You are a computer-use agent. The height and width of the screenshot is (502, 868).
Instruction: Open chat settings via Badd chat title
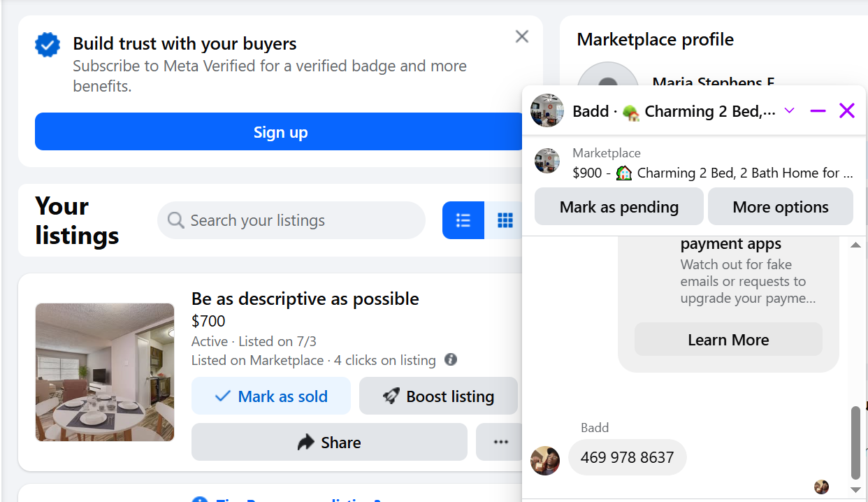click(674, 111)
